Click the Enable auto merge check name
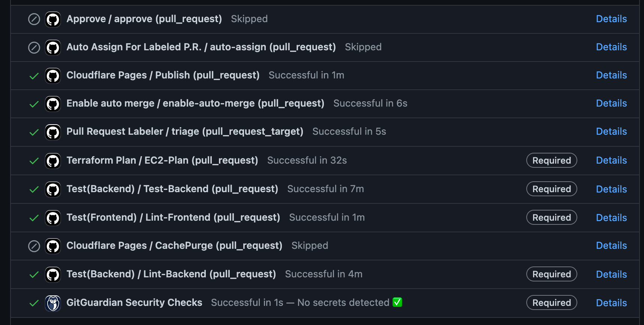 195,103
